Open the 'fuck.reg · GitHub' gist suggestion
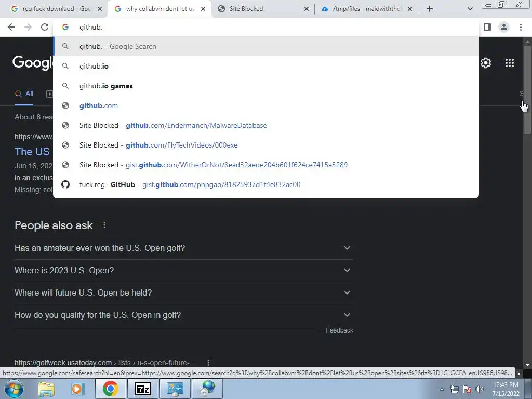Screen dimensions: 532x399 tap(266, 184)
